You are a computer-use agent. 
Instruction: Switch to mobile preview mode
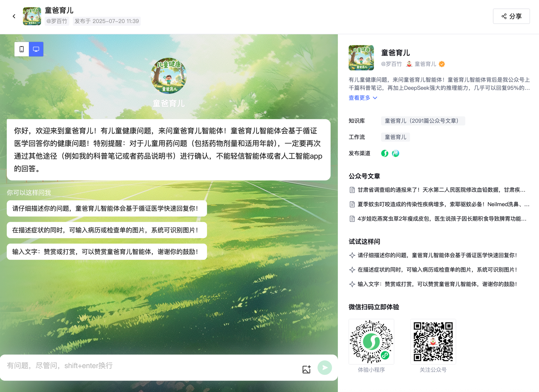22,49
